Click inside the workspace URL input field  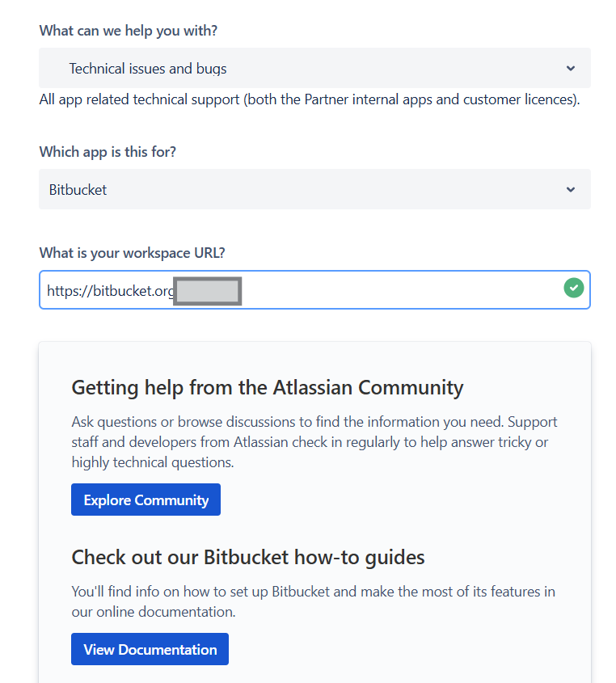(314, 289)
